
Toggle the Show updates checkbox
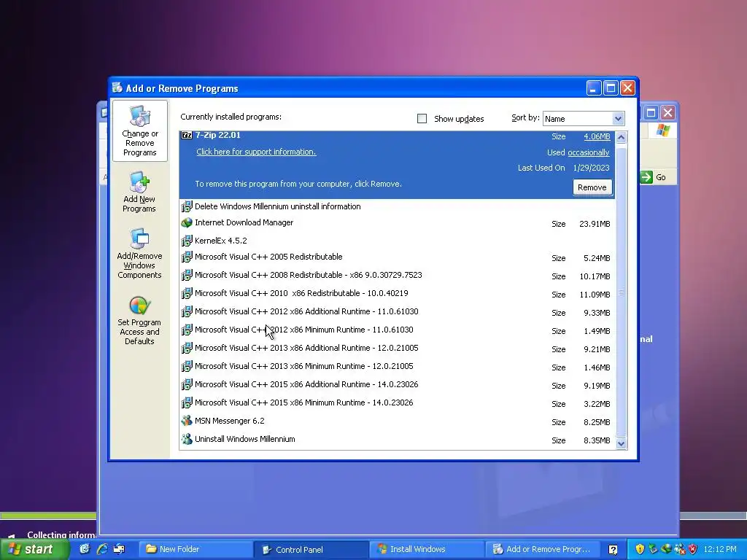(x=422, y=119)
